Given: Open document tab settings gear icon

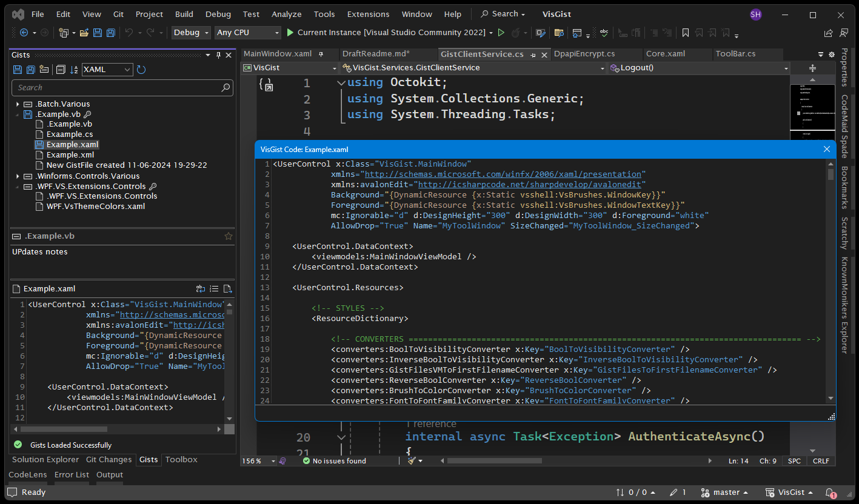Looking at the screenshot, I should pos(832,55).
